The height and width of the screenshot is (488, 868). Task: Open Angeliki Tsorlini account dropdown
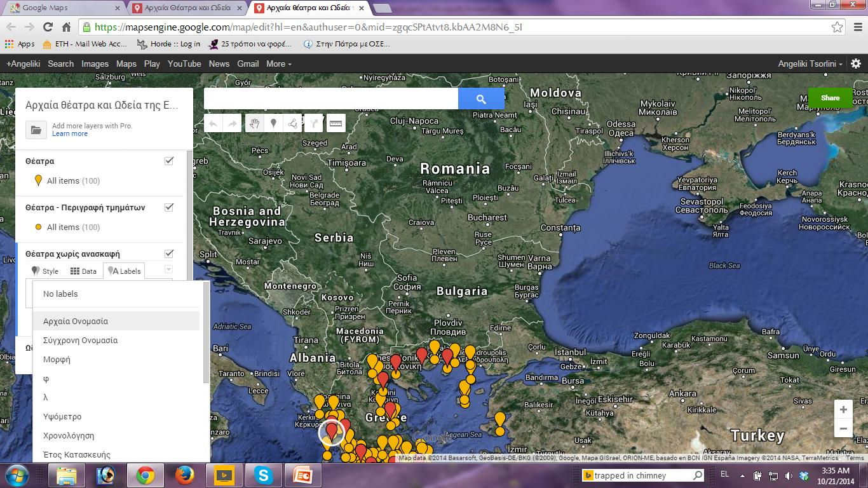point(810,64)
